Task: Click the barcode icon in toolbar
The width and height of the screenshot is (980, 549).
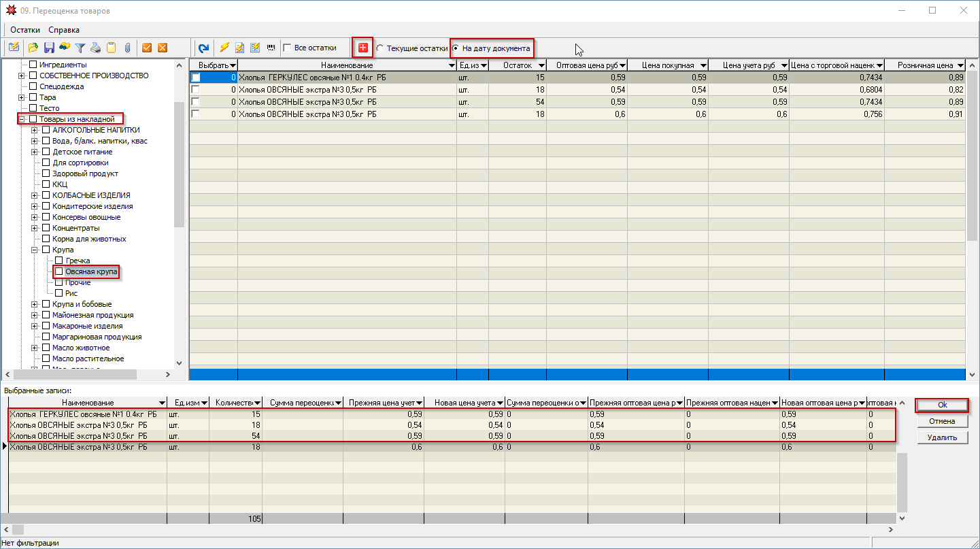Action: pyautogui.click(x=271, y=48)
